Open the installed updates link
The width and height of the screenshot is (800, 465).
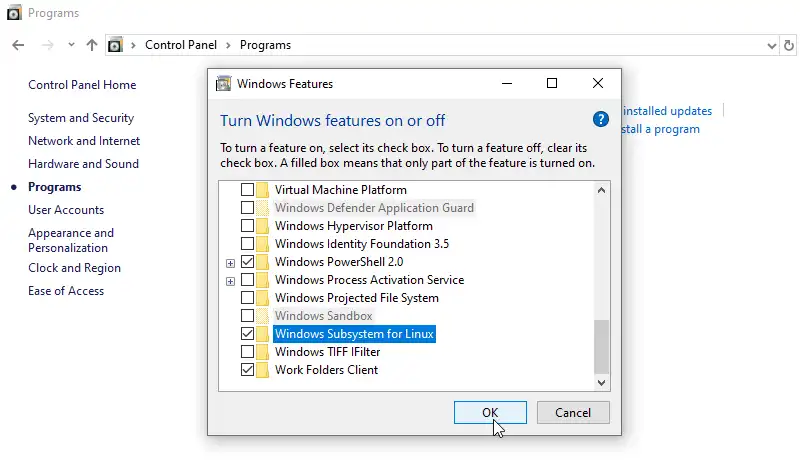coord(667,111)
